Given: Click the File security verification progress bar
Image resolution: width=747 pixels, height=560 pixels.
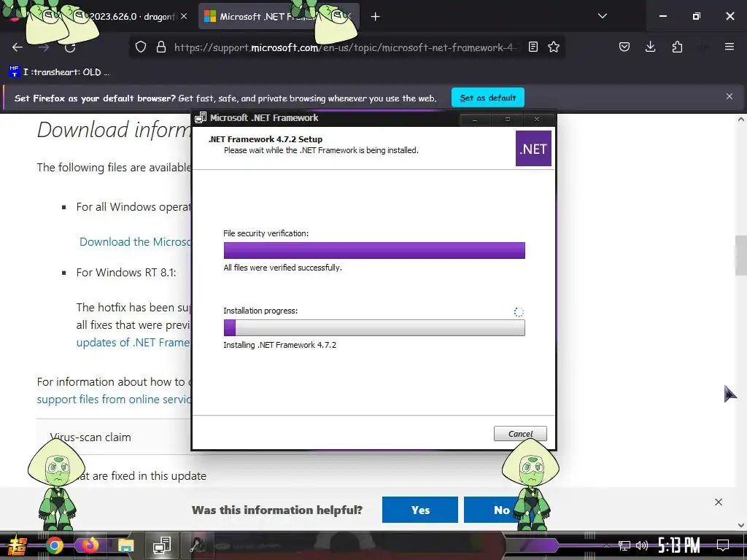Looking at the screenshot, I should point(374,251).
